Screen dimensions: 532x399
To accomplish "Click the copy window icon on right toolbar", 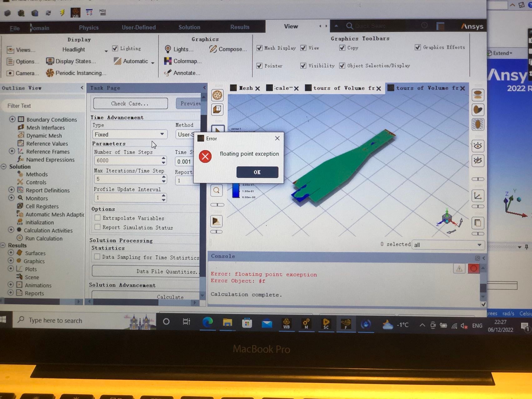I will (x=478, y=223).
